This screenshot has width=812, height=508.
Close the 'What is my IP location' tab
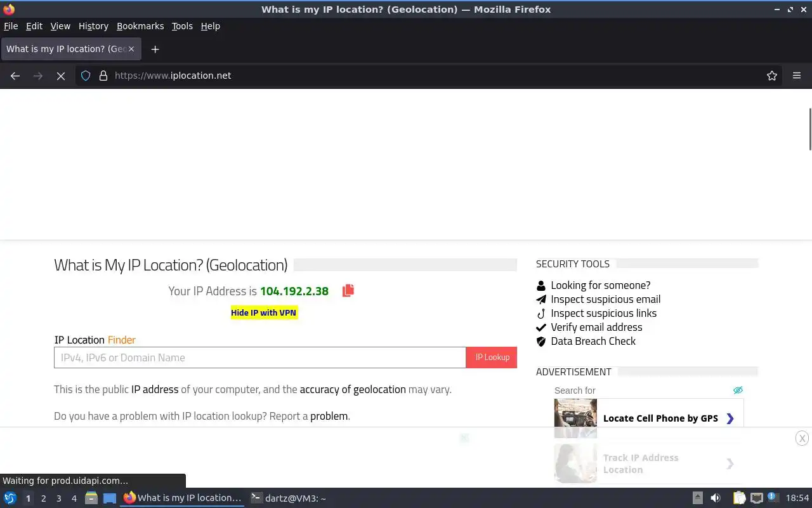[131, 49]
